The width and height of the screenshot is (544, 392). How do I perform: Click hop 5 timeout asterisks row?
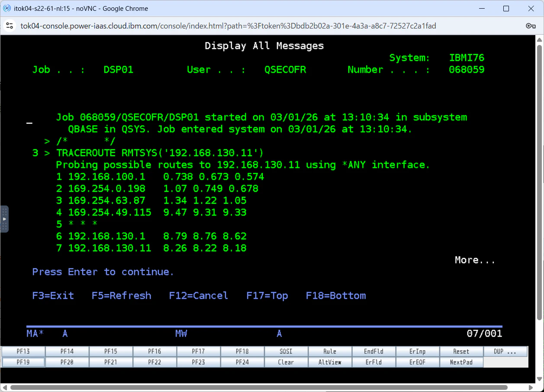(77, 224)
